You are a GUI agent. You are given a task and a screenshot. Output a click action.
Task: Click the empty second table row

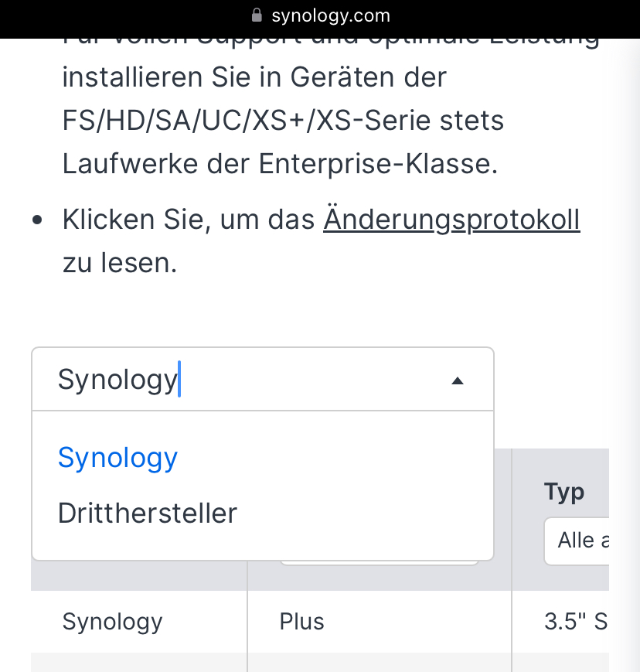pos(309,662)
